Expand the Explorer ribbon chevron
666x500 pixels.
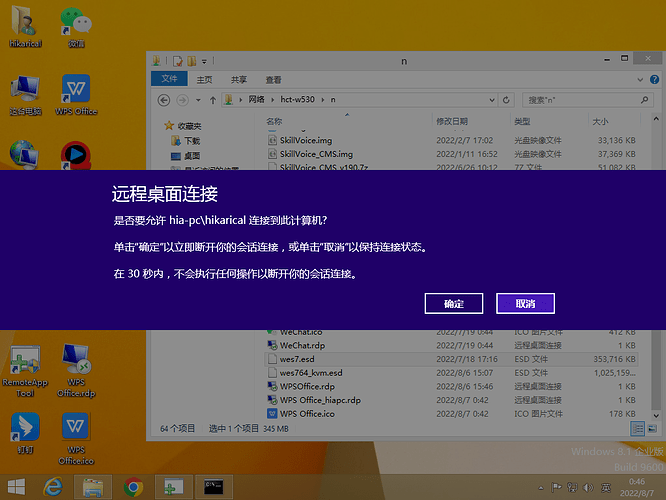pyautogui.click(x=640, y=80)
